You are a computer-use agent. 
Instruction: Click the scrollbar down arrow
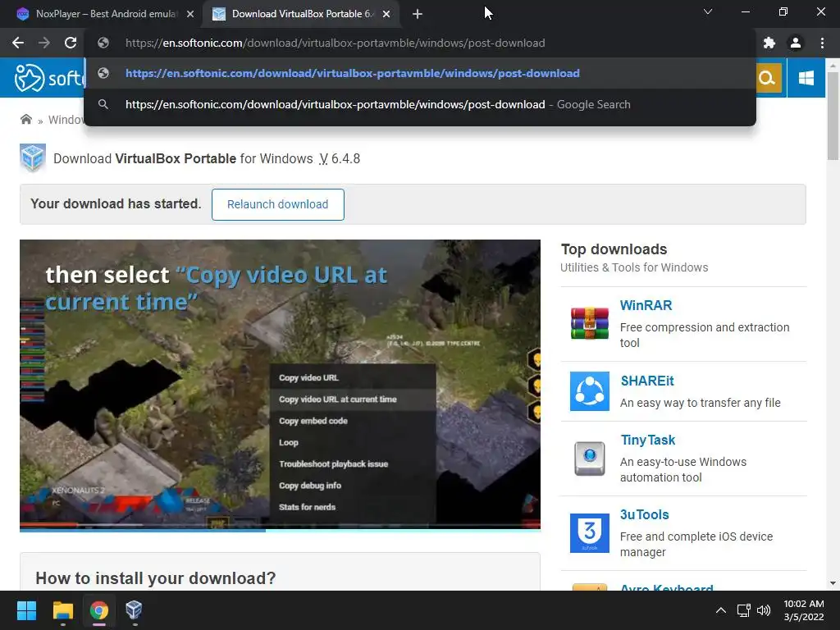click(x=832, y=583)
